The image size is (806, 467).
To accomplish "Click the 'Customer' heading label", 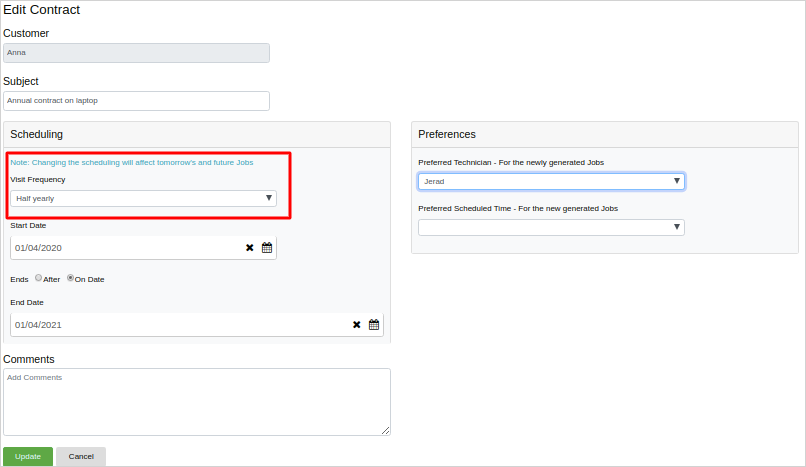I will pyautogui.click(x=26, y=33).
